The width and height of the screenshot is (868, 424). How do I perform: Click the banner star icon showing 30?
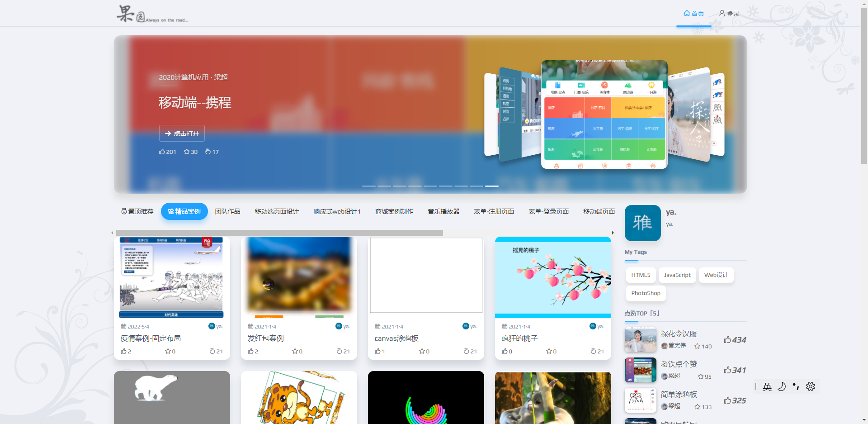(187, 152)
